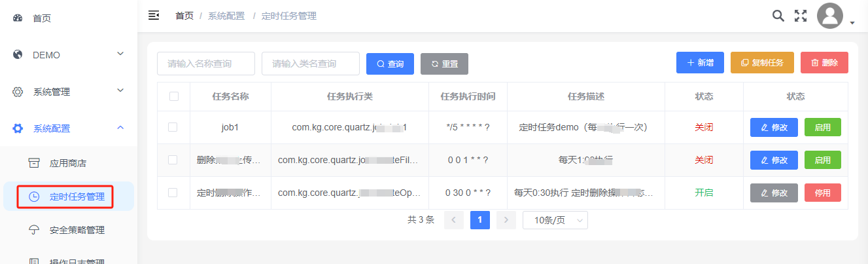Select 定时任务管理 in the sidebar

(x=69, y=197)
